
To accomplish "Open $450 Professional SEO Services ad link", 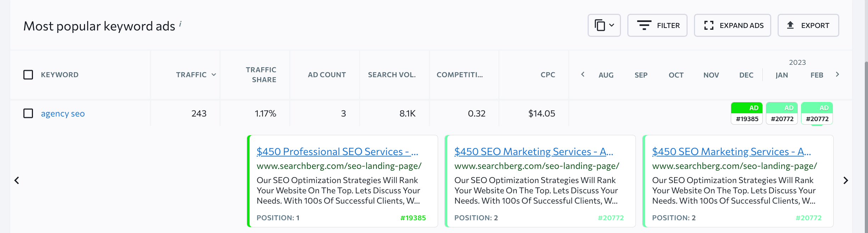I will click(x=337, y=152).
